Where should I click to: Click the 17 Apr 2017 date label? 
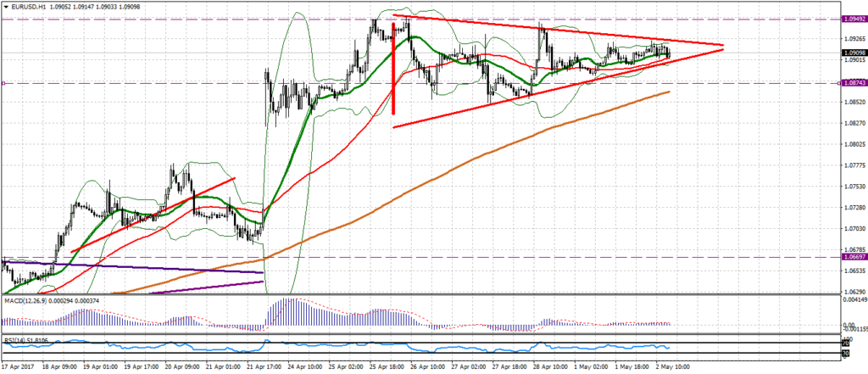[16, 367]
